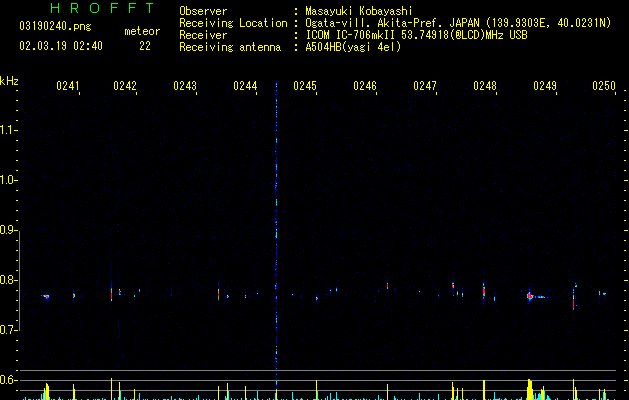Click the kHz axis unit label
The height and width of the screenshot is (400, 629).
[x=9, y=81]
